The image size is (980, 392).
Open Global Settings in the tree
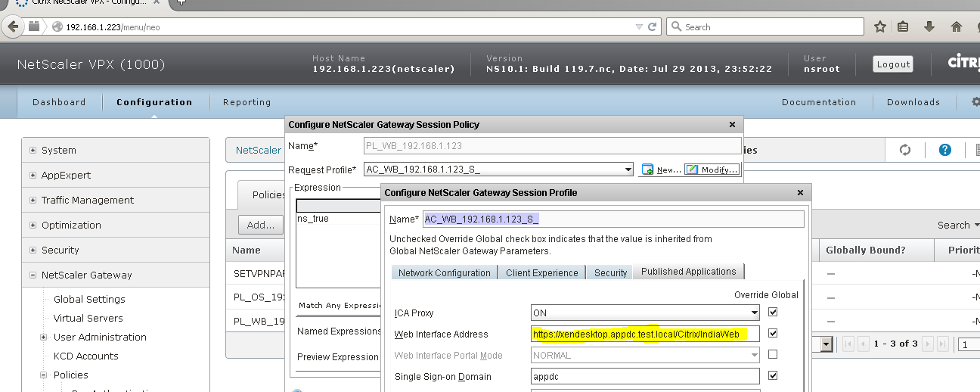click(x=89, y=299)
